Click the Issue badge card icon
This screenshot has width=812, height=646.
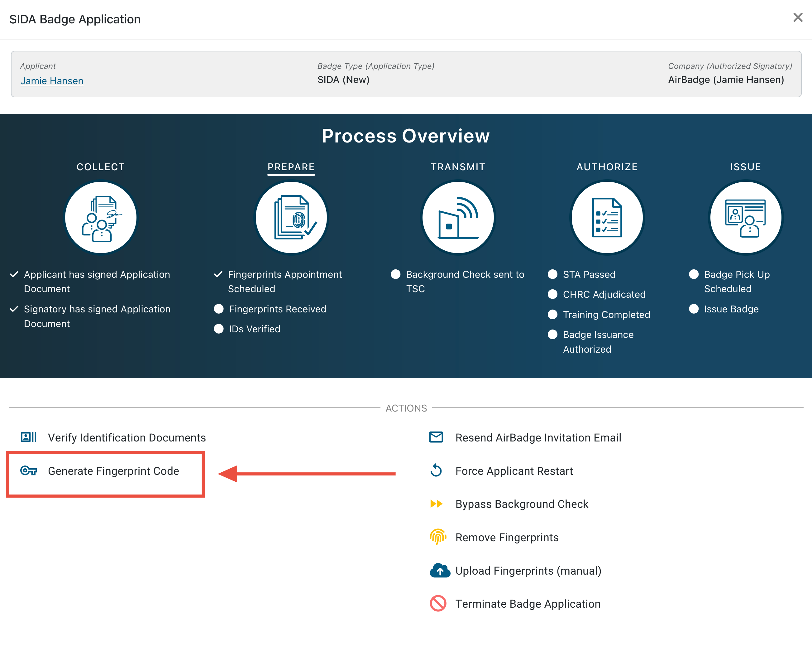click(745, 218)
